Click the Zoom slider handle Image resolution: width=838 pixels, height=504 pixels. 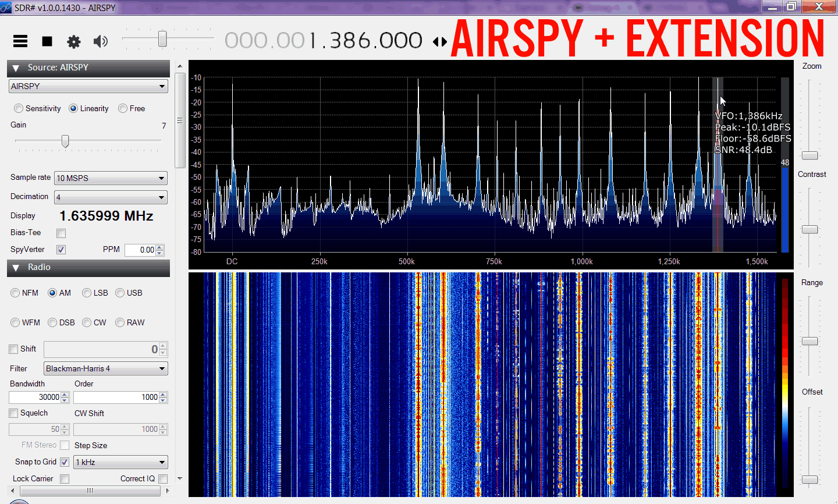pos(809,155)
